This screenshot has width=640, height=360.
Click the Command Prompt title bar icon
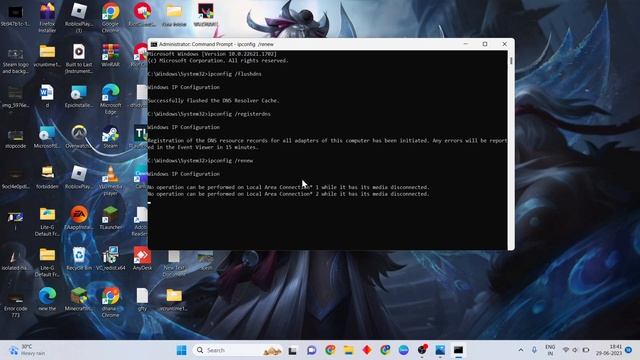point(154,44)
